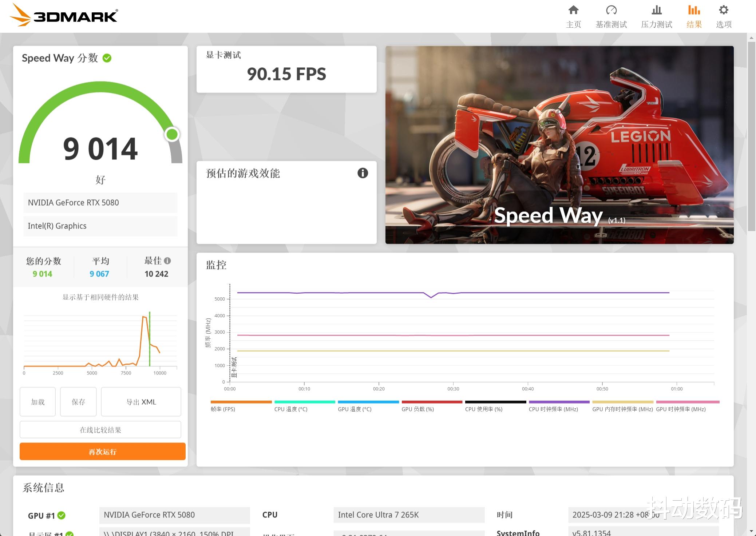Click the 保存 save button
This screenshot has width=756, height=536.
78,402
